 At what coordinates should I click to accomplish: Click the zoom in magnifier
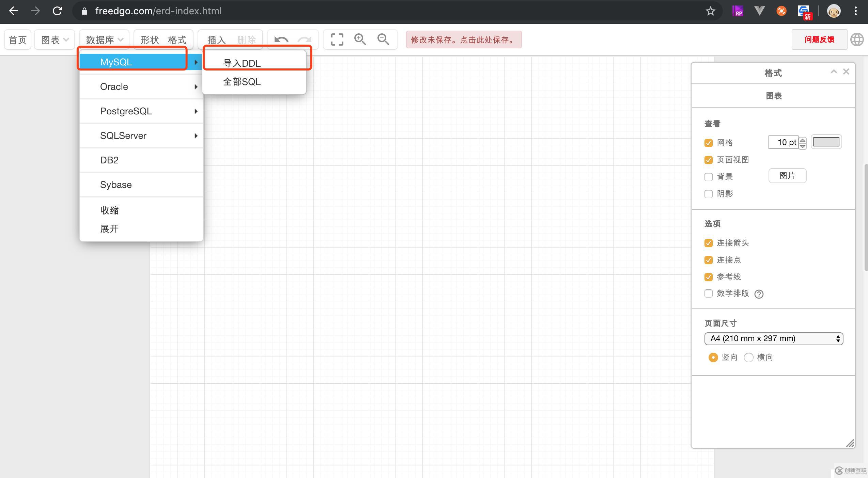point(360,39)
